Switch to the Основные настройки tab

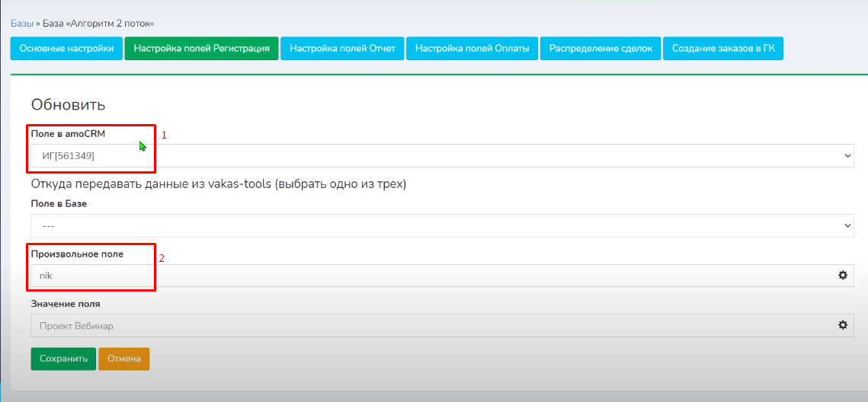(x=66, y=49)
